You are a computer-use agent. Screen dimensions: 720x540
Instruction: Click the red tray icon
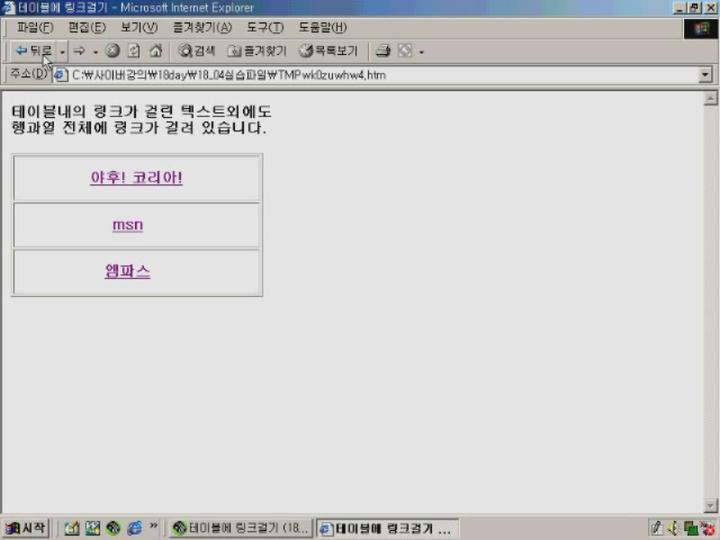click(x=709, y=529)
